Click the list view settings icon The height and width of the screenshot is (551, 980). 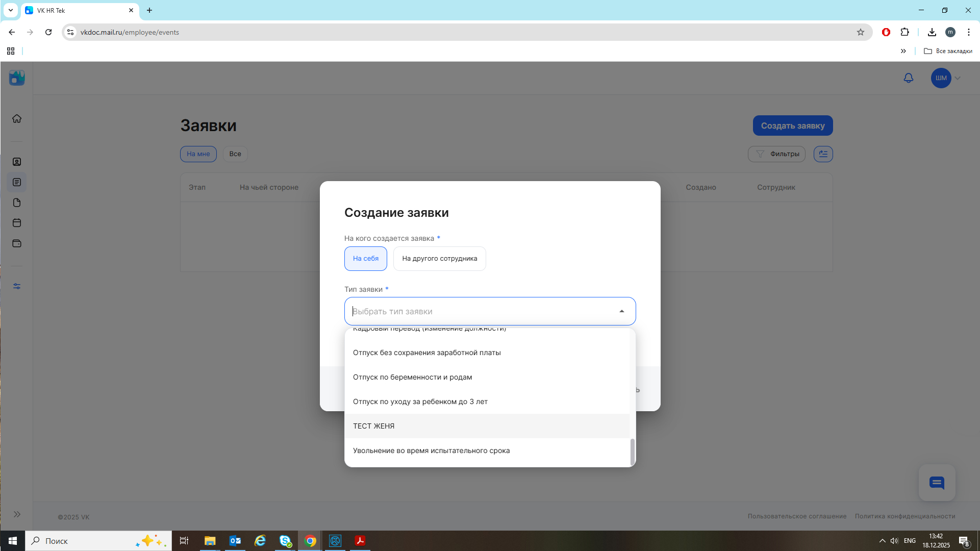click(x=823, y=154)
